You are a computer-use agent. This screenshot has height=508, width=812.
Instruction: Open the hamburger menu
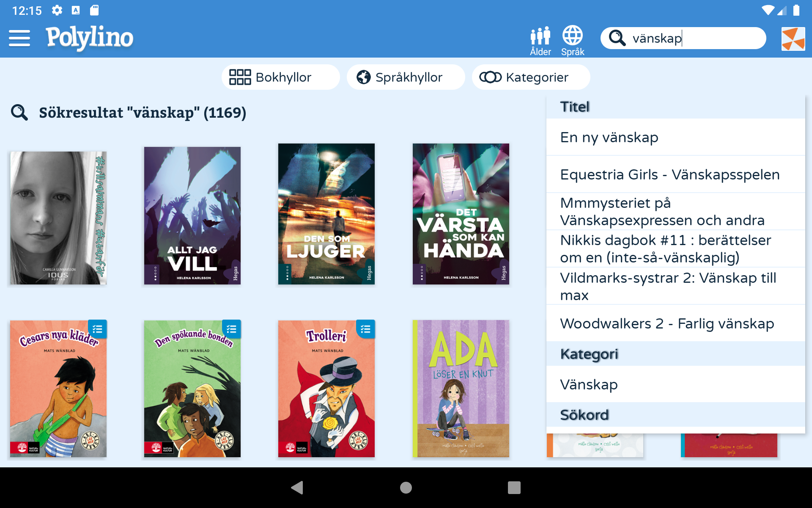click(19, 38)
